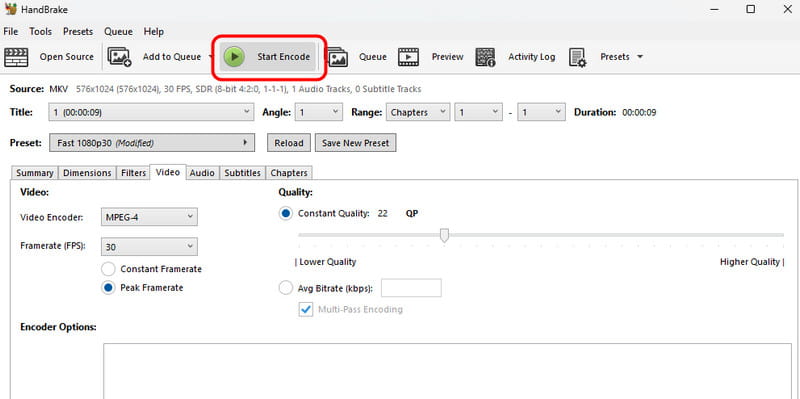800x399 pixels.
Task: Click the Add to Queue label
Action: pyautogui.click(x=172, y=57)
